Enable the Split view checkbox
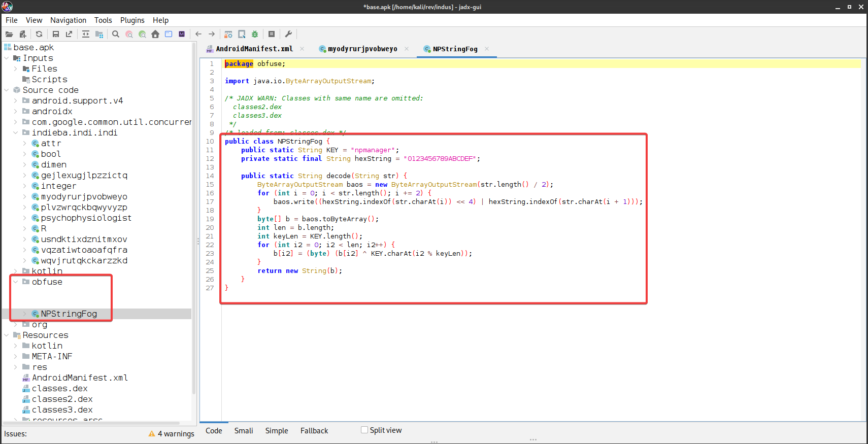The image size is (868, 444). click(364, 430)
